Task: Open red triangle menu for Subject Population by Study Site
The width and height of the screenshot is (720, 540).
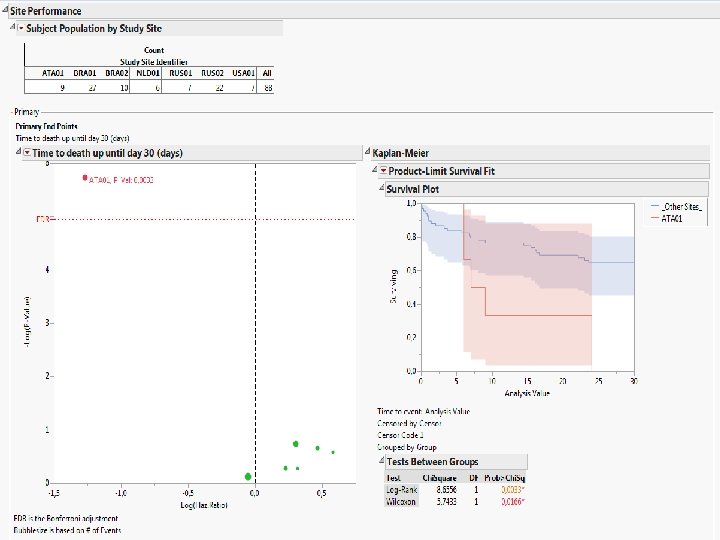Action: pos(21,28)
